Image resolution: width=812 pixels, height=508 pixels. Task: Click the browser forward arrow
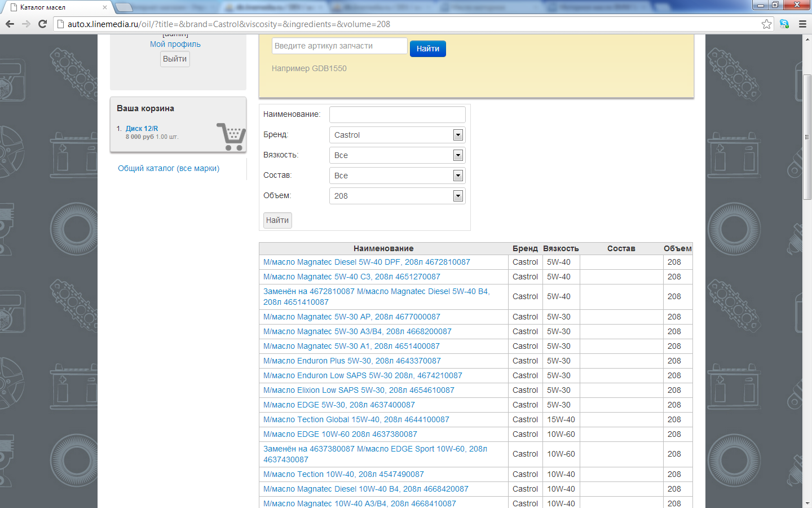(26, 24)
